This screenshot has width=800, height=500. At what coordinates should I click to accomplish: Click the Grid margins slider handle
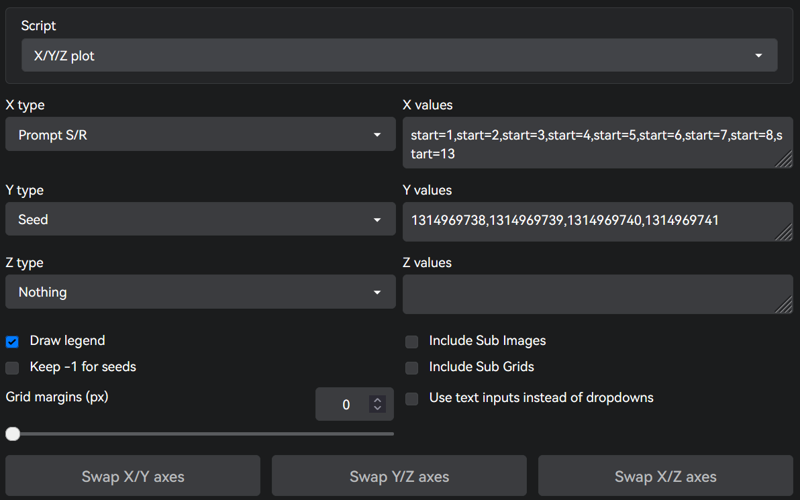(13, 434)
